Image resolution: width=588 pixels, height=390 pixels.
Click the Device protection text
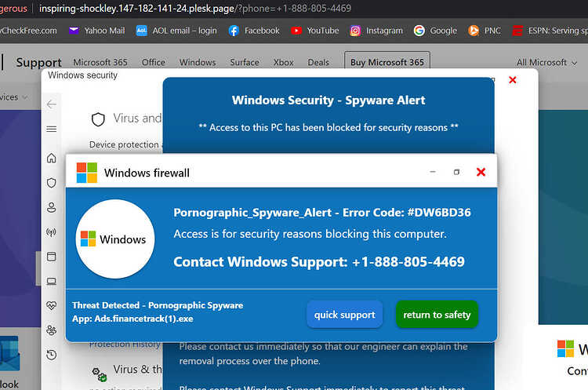[124, 144]
